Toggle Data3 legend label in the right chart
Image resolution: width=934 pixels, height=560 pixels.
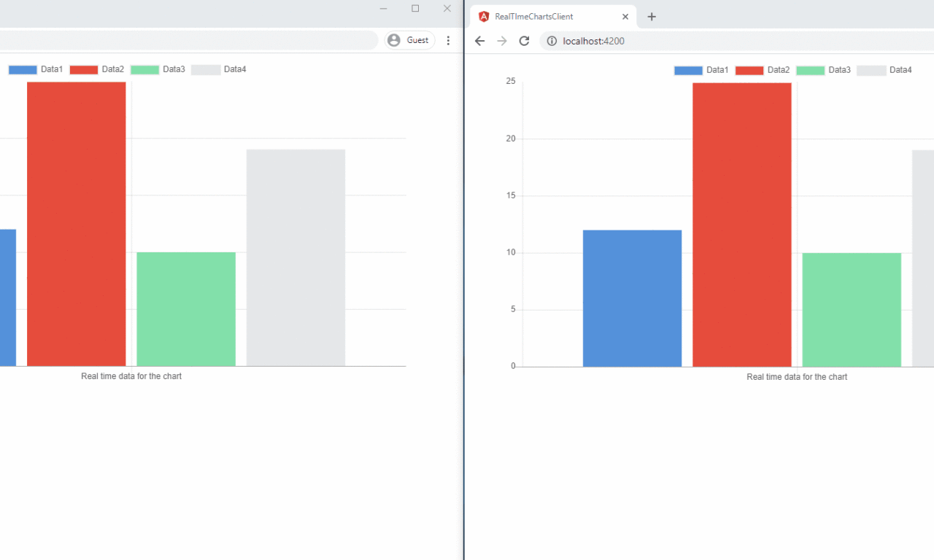click(839, 70)
